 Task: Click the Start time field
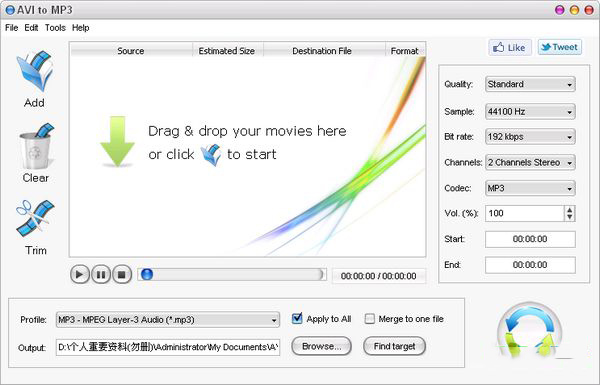coord(530,239)
